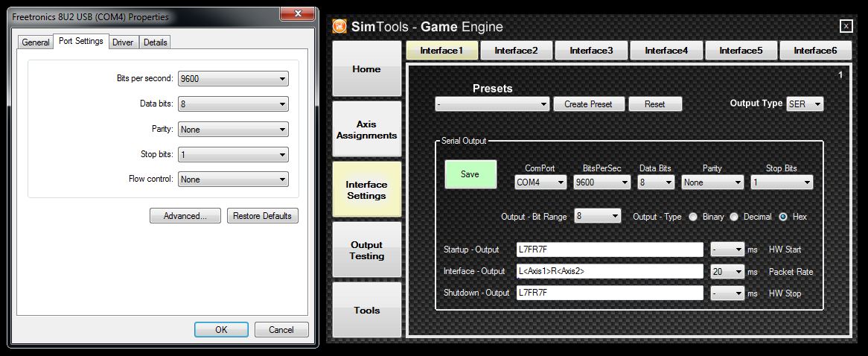Select the Interface6 tab
The width and height of the screenshot is (868, 356).
tap(815, 51)
